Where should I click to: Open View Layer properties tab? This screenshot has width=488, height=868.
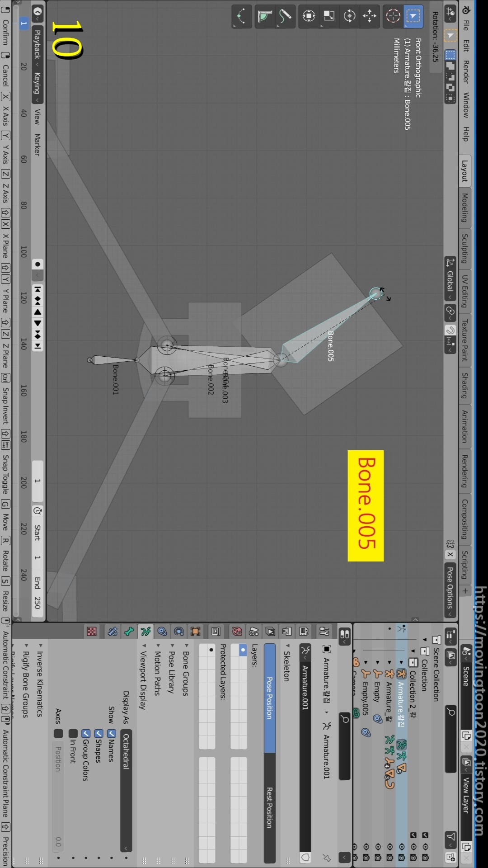click(x=270, y=631)
